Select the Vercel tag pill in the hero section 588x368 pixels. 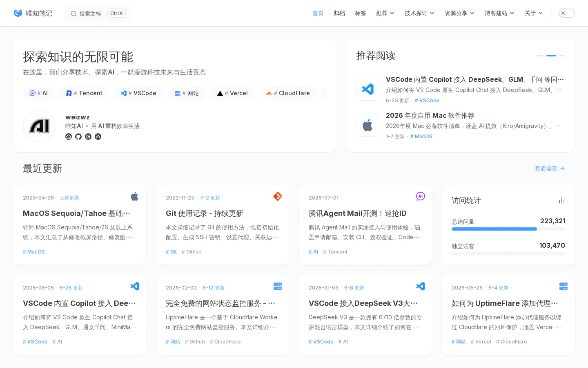232,93
